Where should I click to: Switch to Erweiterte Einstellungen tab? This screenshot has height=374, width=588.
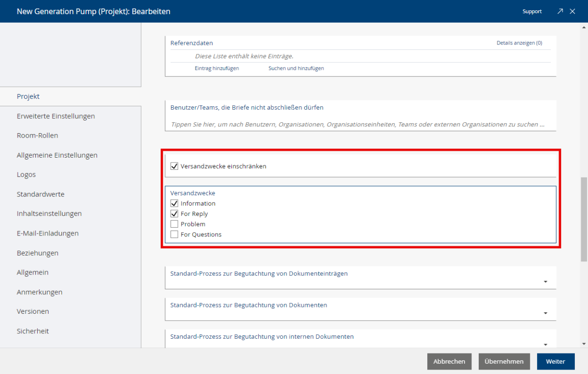(x=56, y=116)
